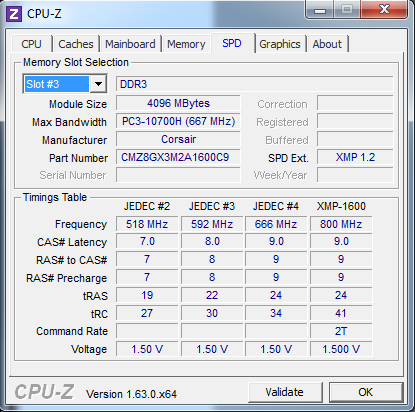415x412 pixels.
Task: Click the JEDEC #2 column header
Action: [147, 206]
